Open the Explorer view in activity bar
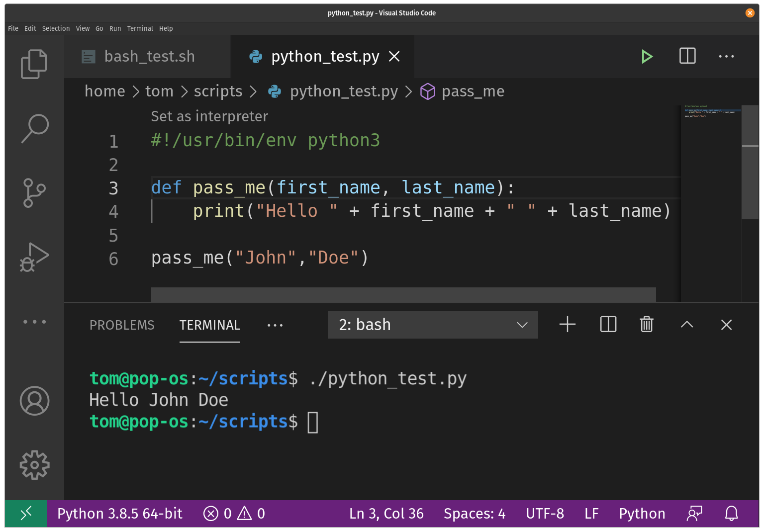764x532 pixels. [x=34, y=64]
